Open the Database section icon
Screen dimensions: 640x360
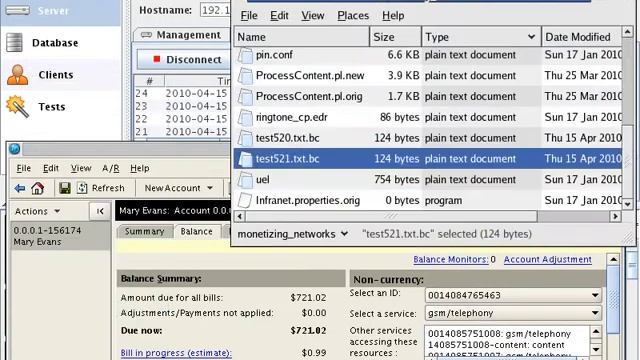click(x=14, y=42)
